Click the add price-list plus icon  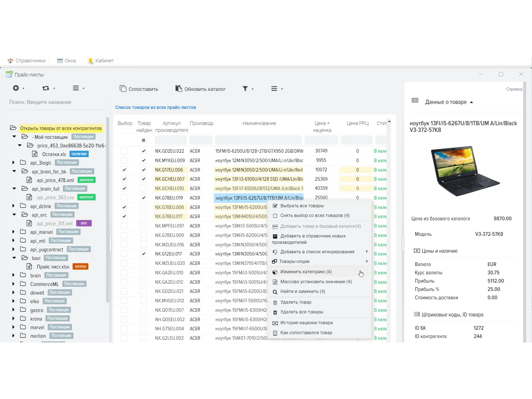(16, 88)
